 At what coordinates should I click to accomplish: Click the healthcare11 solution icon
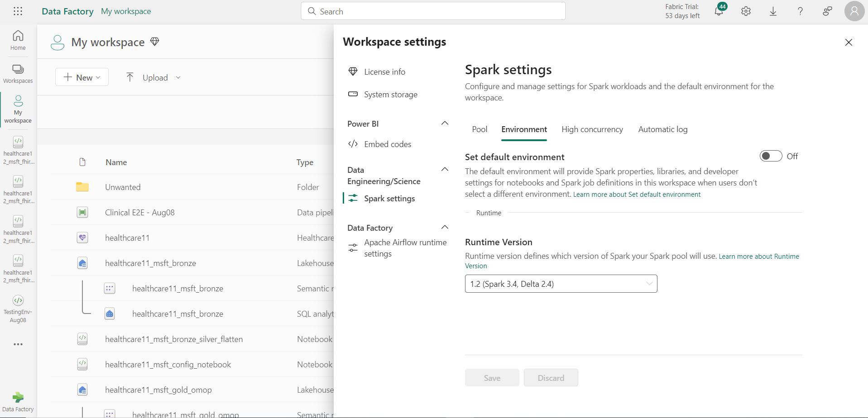tap(82, 237)
